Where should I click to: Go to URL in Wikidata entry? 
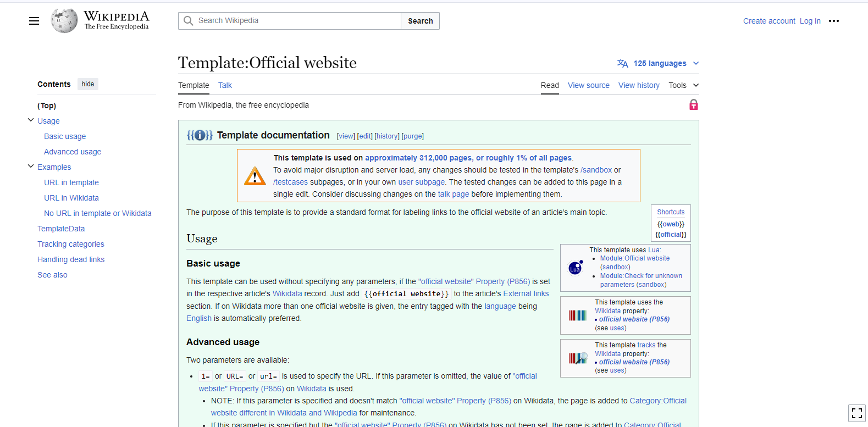(x=71, y=198)
